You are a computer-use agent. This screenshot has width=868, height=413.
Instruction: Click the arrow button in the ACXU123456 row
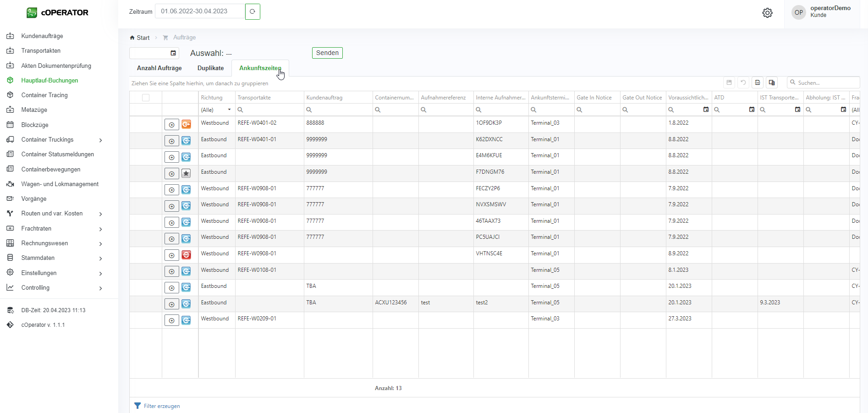171,304
